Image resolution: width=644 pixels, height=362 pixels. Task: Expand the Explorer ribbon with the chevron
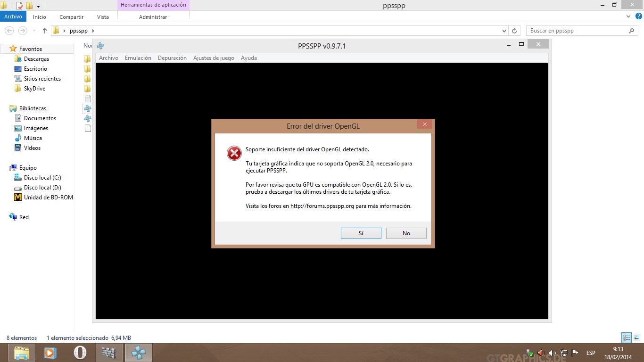point(628,16)
